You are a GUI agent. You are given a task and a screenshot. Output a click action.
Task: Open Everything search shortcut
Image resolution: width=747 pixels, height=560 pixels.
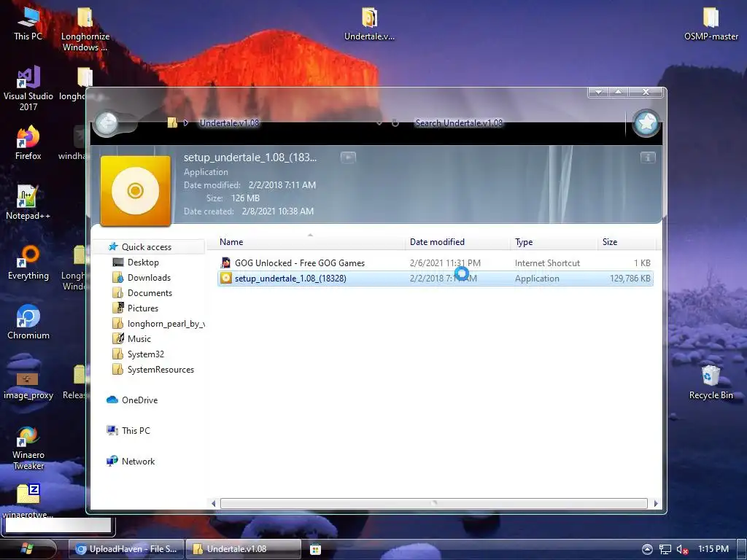coord(28,262)
